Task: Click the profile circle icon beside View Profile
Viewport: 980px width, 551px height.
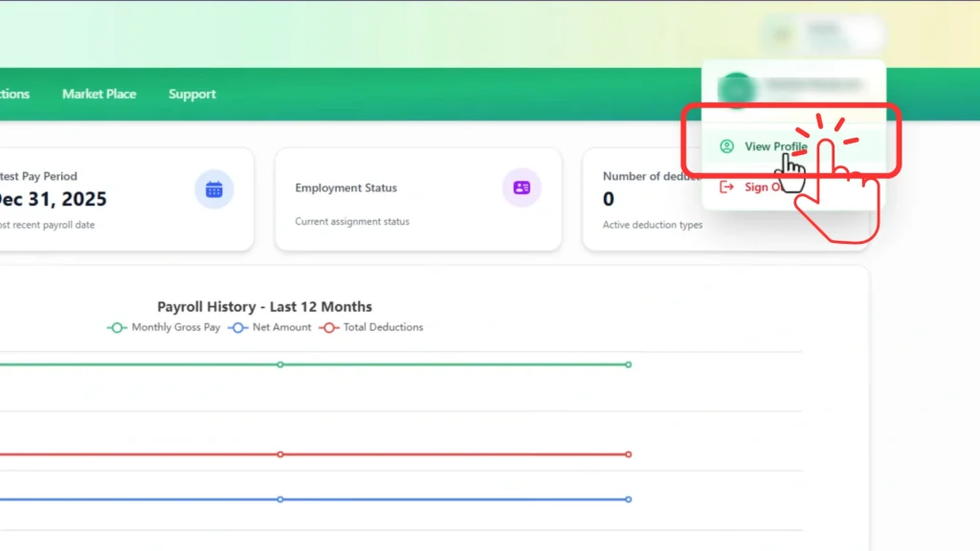Action: pos(726,146)
